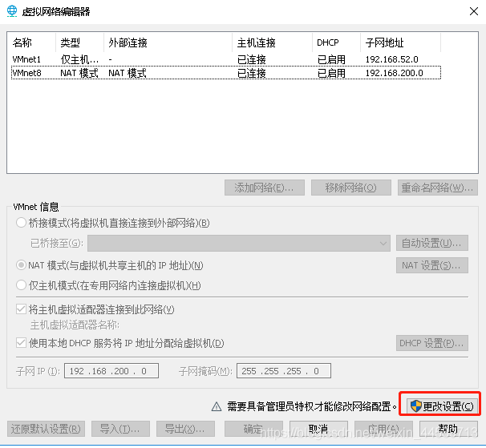486x448 pixels.
Task: Click the 子网 IP input field
Action: pyautogui.click(x=111, y=371)
